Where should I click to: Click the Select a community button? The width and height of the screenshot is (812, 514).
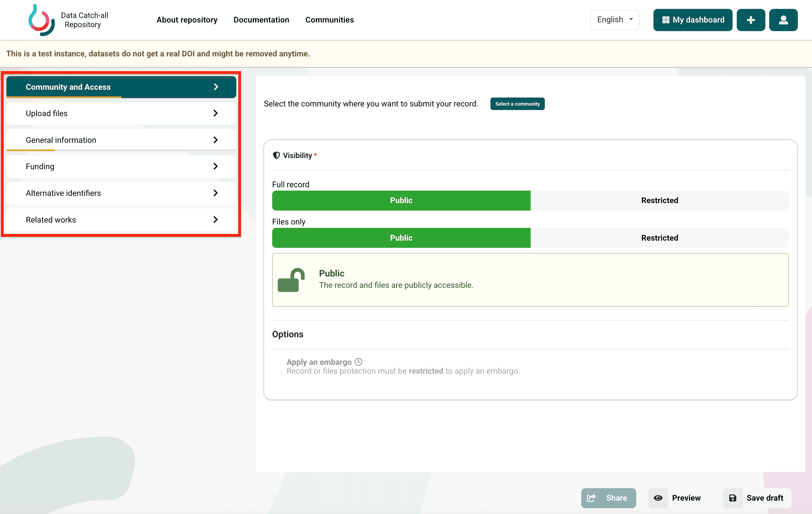(x=517, y=104)
